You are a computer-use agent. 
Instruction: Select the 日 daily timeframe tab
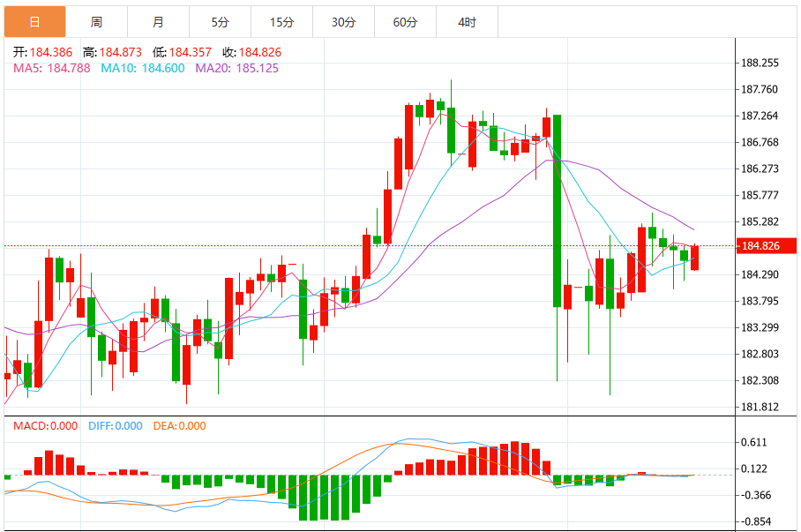pos(34,22)
